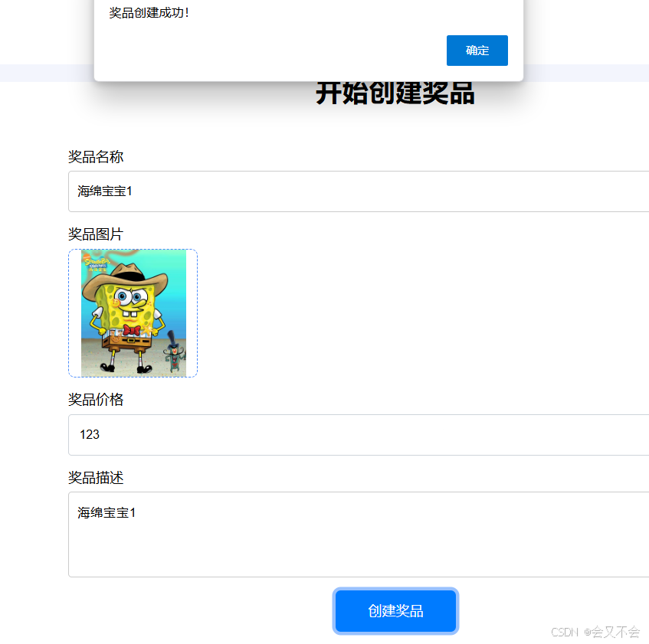Screen dimensions: 649x644
Task: Edit the 奖品名称 input field
Action: (359, 191)
